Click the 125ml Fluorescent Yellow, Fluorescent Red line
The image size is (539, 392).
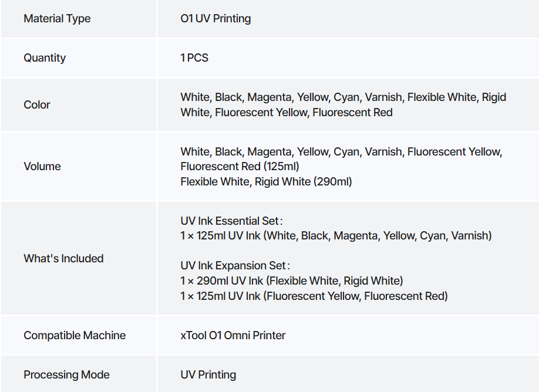tap(314, 296)
